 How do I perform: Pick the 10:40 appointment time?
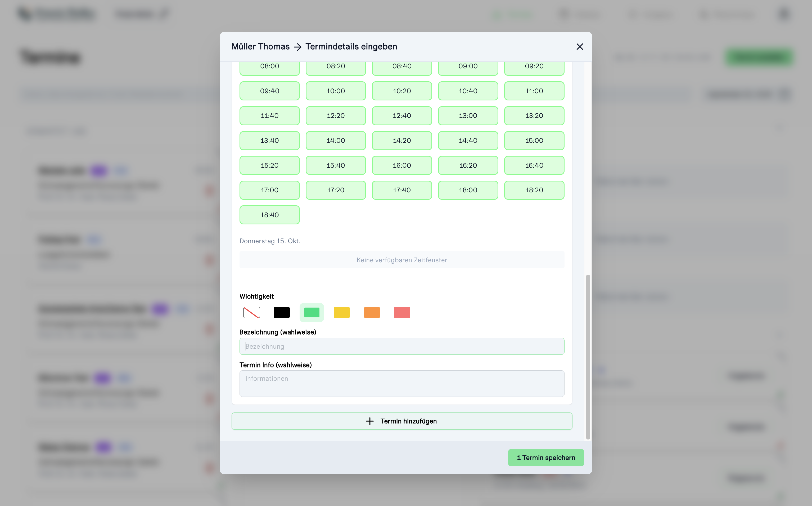468,91
